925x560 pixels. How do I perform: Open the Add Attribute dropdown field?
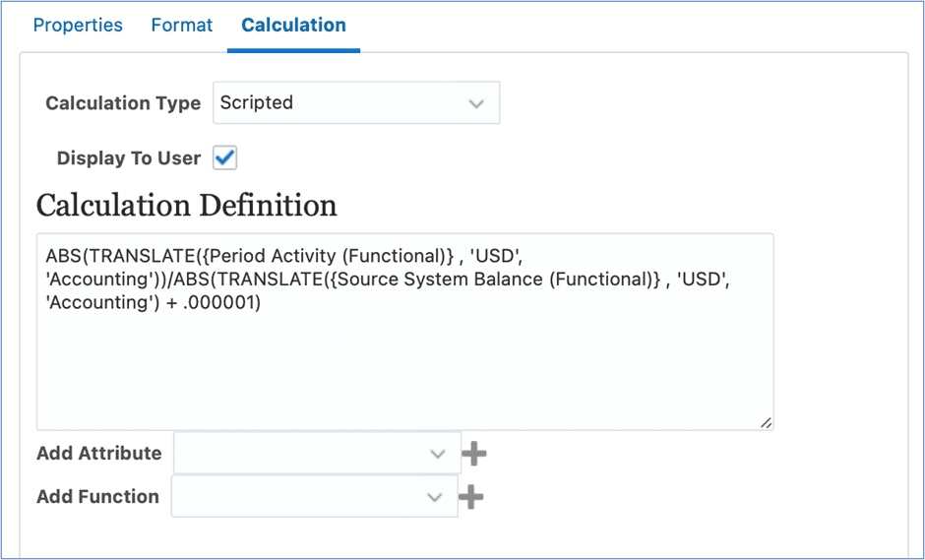(318, 453)
